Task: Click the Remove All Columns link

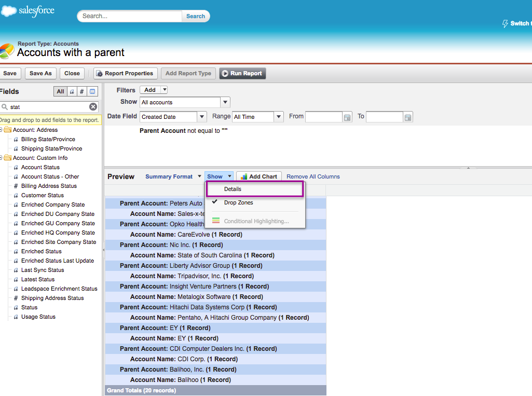Action: pyautogui.click(x=313, y=176)
